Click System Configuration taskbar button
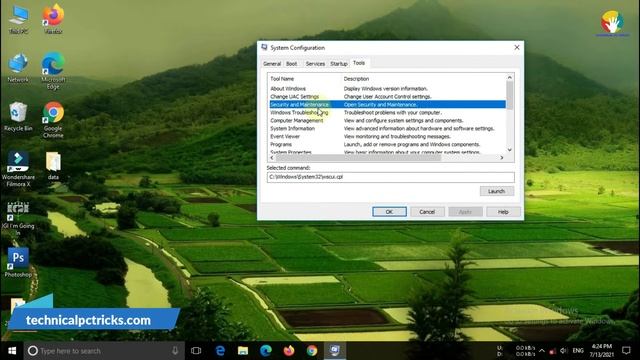 coord(335,351)
